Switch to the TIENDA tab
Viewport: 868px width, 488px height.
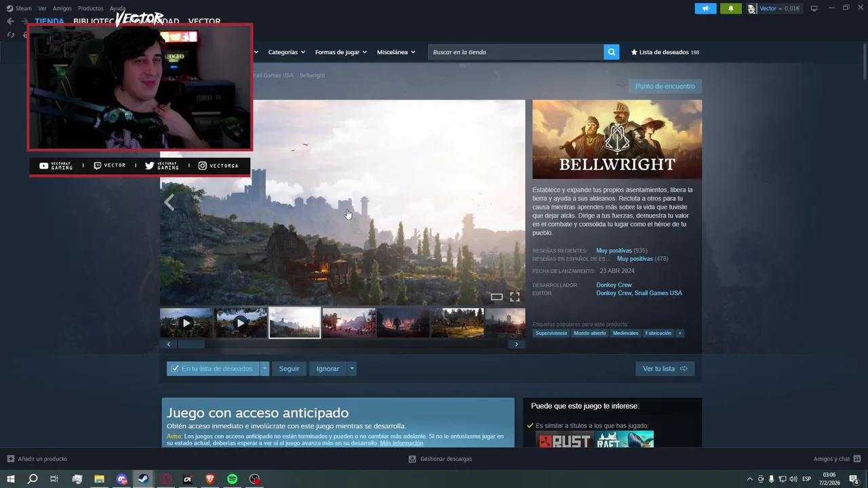50,21
